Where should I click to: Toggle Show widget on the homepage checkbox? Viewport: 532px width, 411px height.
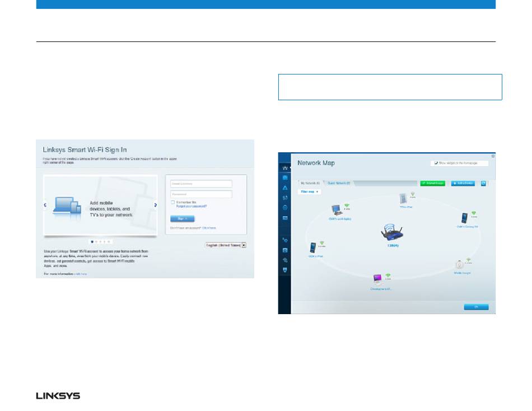pos(436,163)
